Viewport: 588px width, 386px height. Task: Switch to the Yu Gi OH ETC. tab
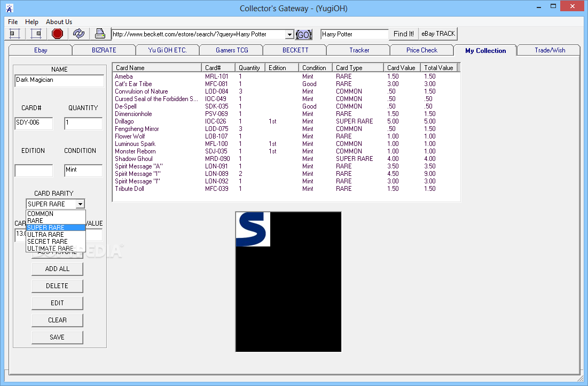pos(168,50)
